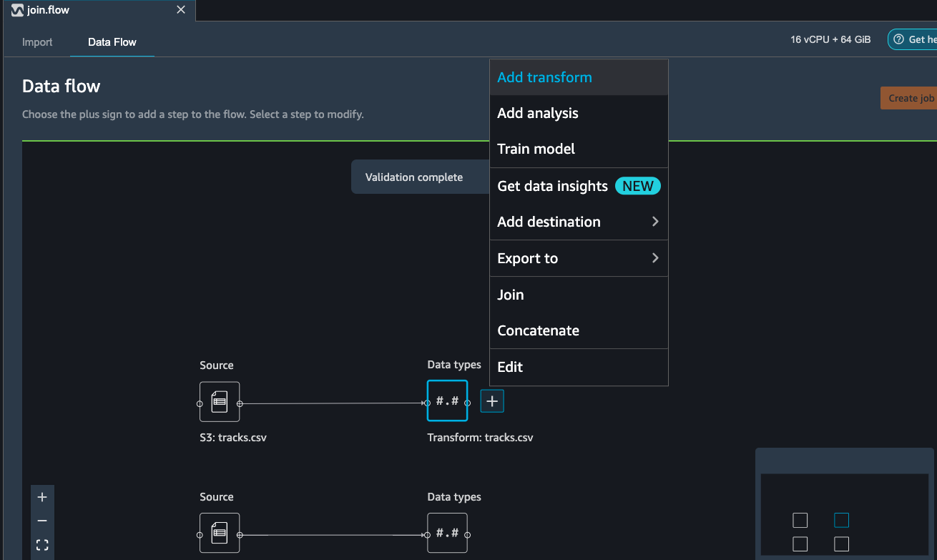Screen dimensions: 937x560
Task: Click the Validation complete status message
Action: pos(414,177)
